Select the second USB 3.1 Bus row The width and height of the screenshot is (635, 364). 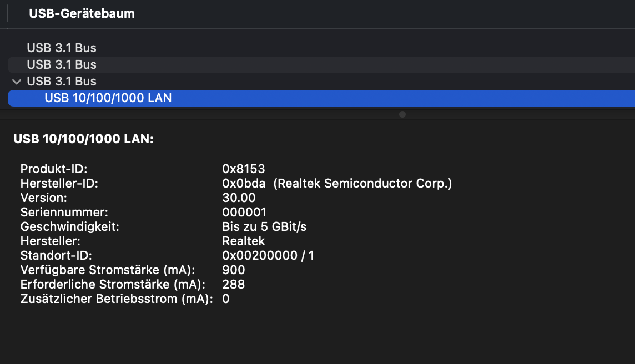[62, 65]
